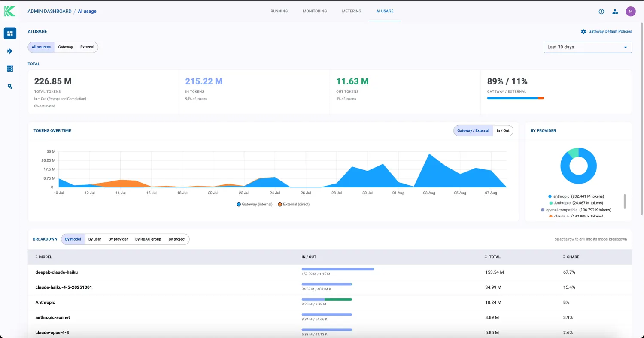The image size is (644, 338).
Task: Open the dashboard grid sidebar icon
Action: point(10,33)
